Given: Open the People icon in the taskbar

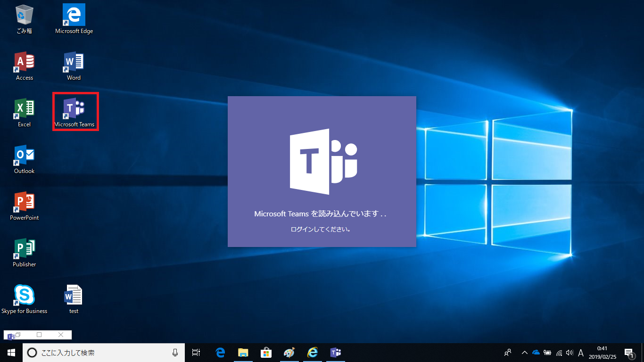Looking at the screenshot, I should coord(508,352).
